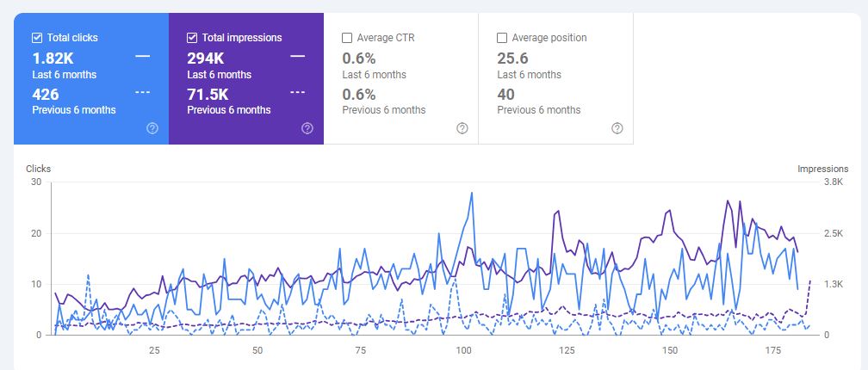The image size is (868, 370).
Task: Click dashed line legend beside 71.5K impressions
Action: pos(298,92)
